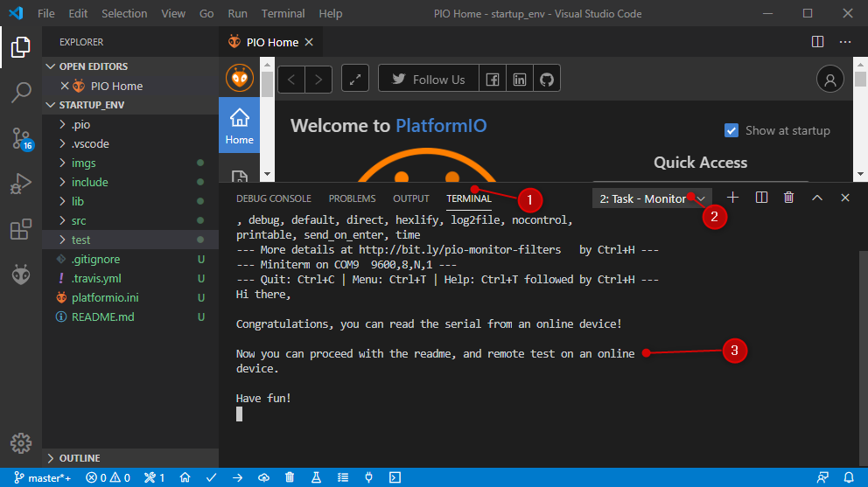Click the PIO Home page vertical scrollbar
This screenshot has width=868, height=487.
(x=860, y=79)
